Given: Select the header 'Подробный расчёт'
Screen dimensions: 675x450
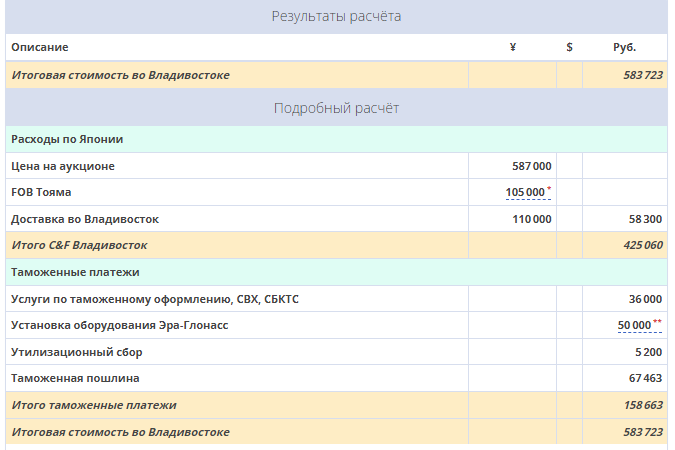Looking at the screenshot, I should [x=336, y=108].
